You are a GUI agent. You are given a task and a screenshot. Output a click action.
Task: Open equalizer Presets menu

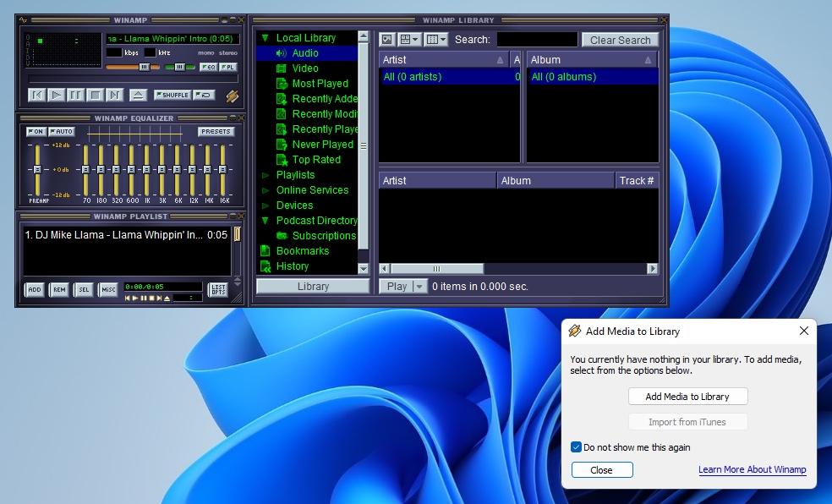point(216,132)
